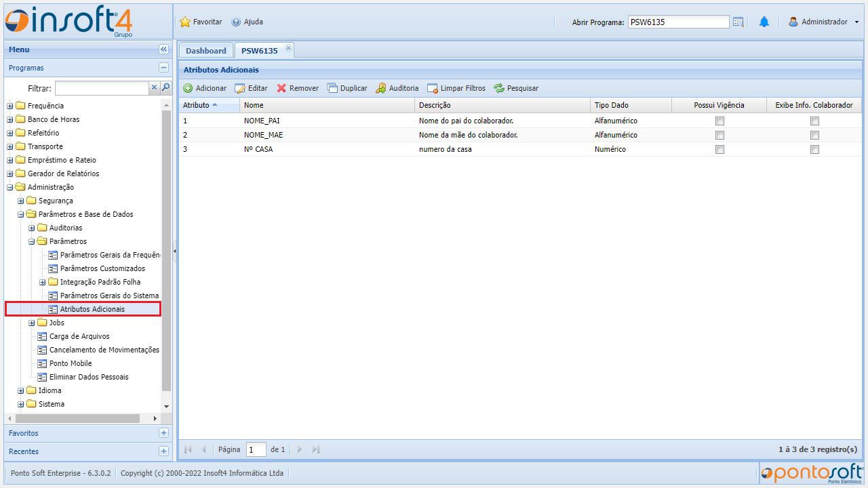This screenshot has width=868, height=488.
Task: Click the search icon next to Abrir Programa
Action: pyautogui.click(x=738, y=22)
